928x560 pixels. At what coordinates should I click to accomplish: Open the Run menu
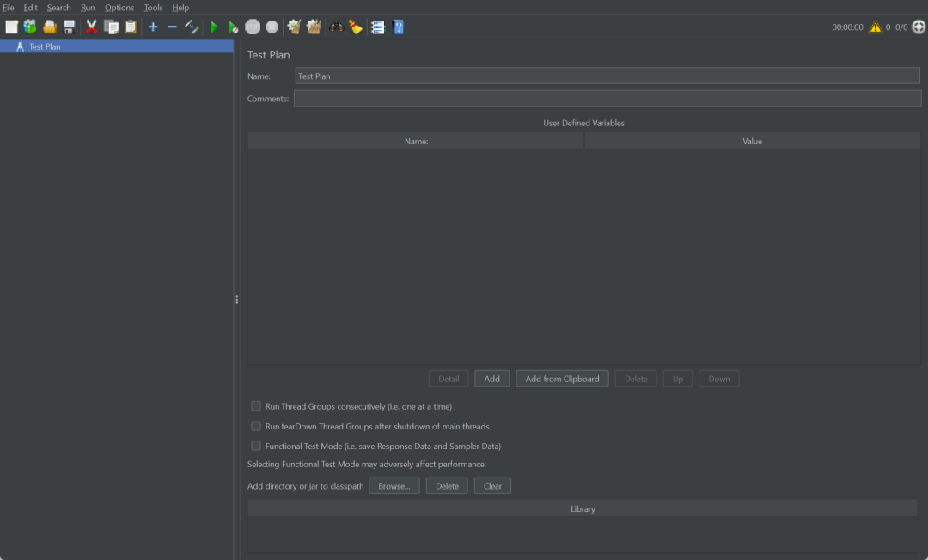pos(88,8)
